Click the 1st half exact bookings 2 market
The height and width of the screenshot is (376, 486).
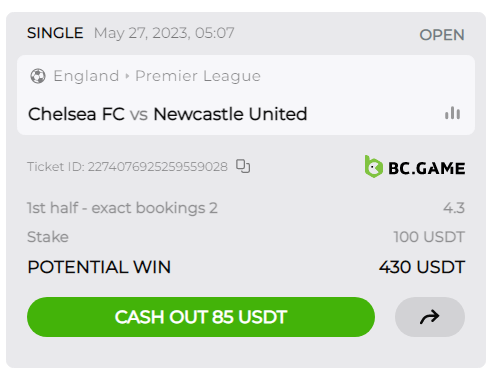[x=122, y=208]
